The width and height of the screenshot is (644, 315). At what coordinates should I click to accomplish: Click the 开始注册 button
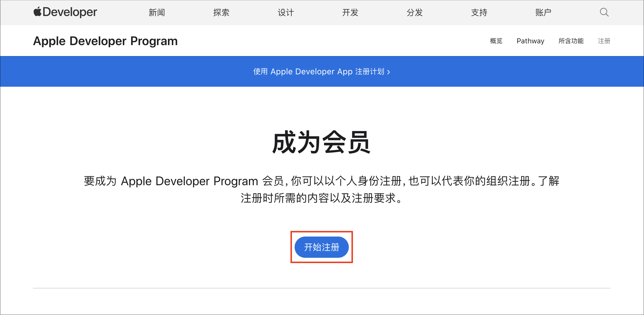point(322,247)
